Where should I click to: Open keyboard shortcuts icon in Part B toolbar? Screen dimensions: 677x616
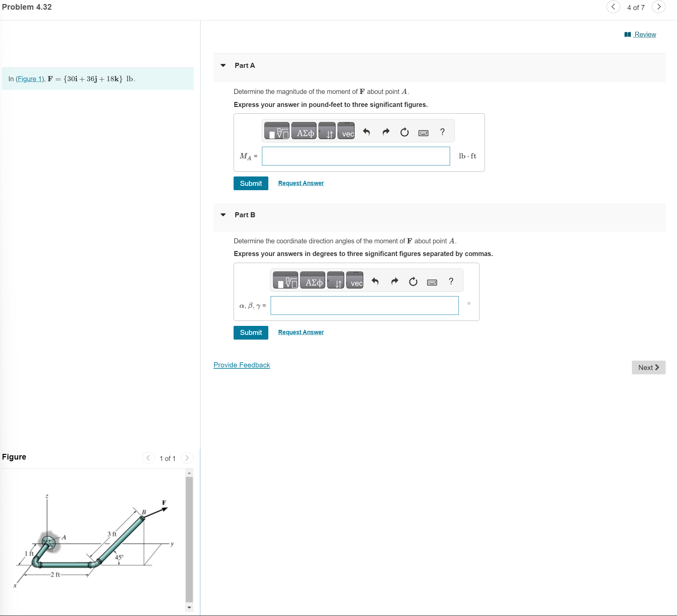click(432, 281)
